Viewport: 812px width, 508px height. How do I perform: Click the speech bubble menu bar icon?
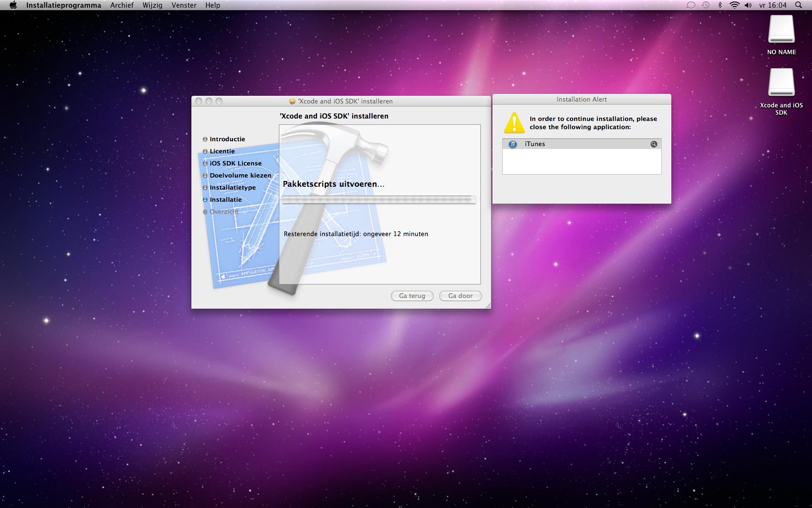click(691, 5)
